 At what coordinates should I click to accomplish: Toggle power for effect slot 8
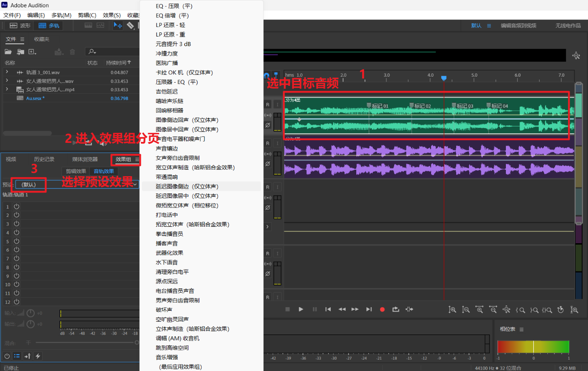16,267
